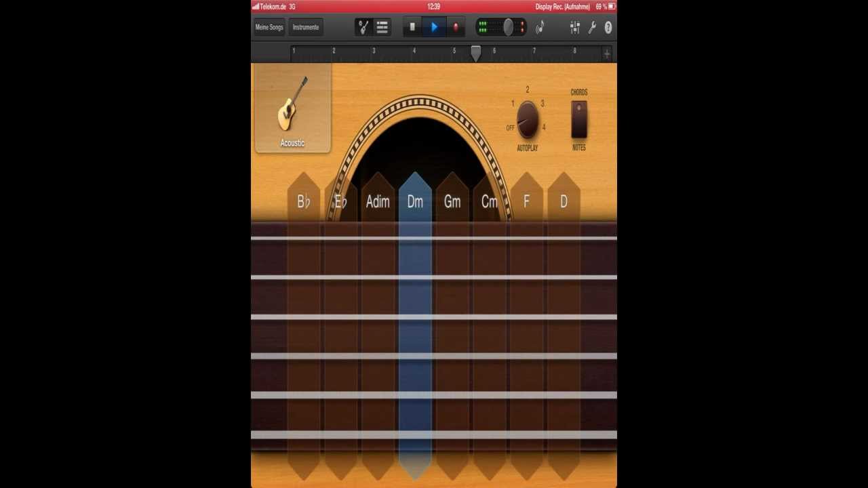Viewport: 868px width, 488px height.
Task: Open the Instrumente browser
Action: [x=306, y=27]
